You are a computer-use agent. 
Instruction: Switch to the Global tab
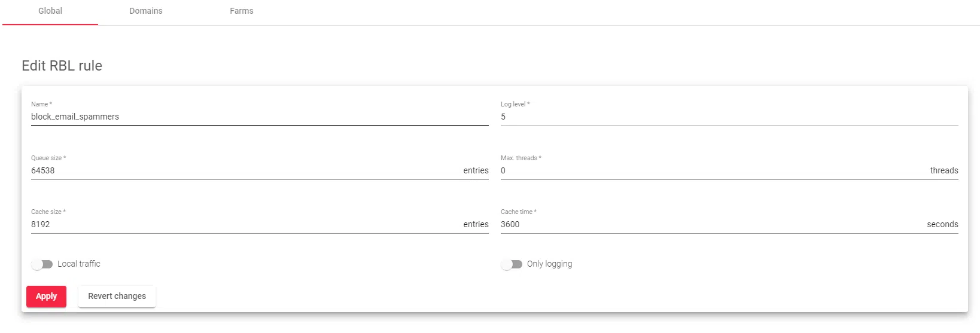click(x=50, y=11)
